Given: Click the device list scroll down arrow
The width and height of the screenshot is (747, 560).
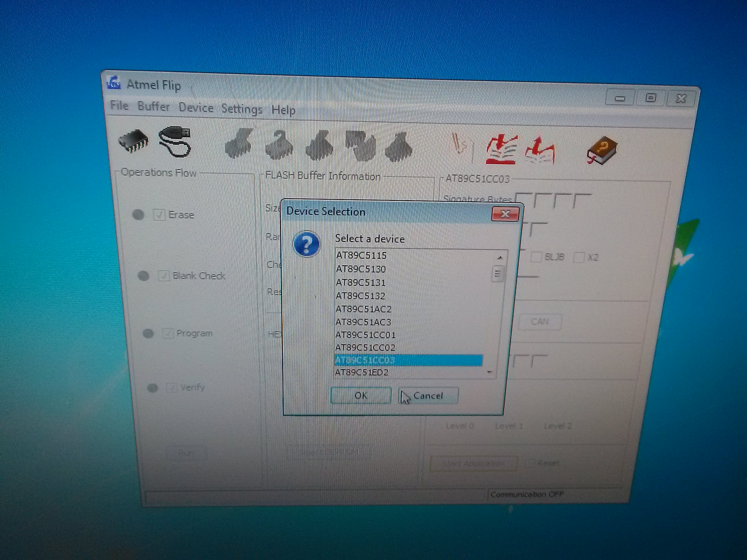Looking at the screenshot, I should [x=490, y=372].
